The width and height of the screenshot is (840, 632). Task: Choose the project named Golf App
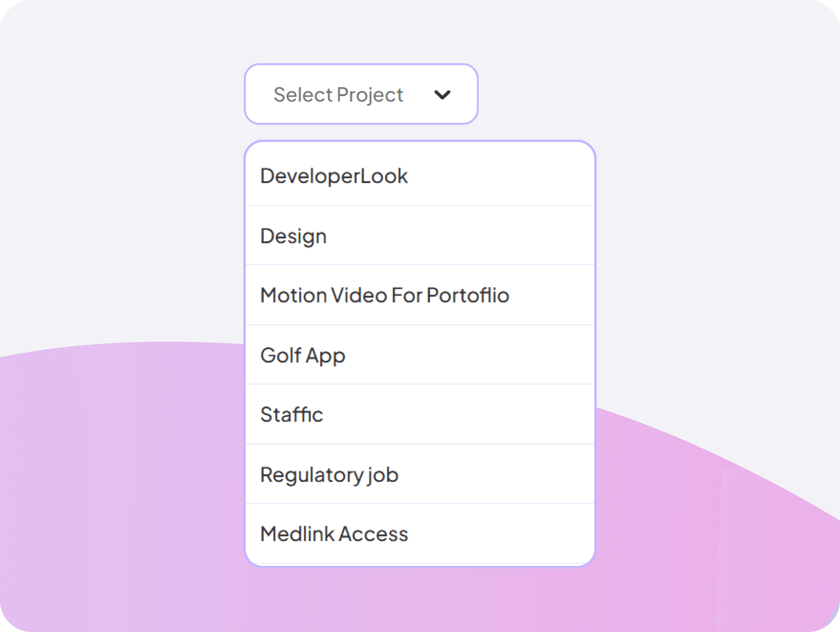tap(302, 355)
